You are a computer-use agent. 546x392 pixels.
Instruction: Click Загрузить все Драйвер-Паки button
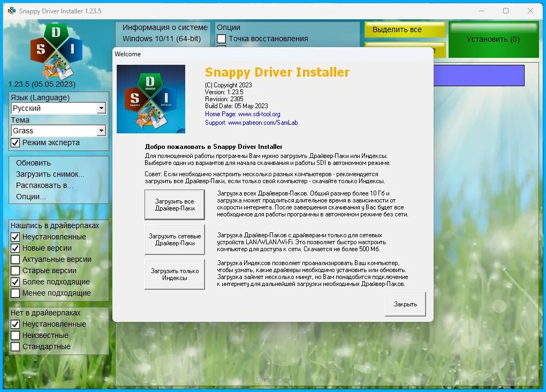(175, 205)
